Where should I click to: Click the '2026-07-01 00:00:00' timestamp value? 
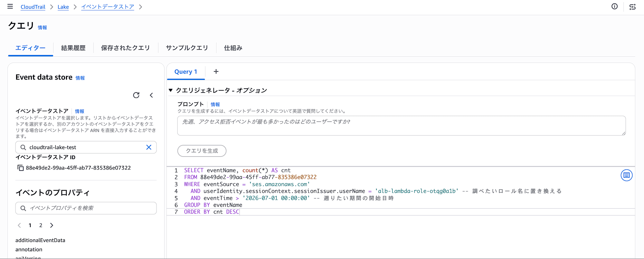click(x=276, y=198)
